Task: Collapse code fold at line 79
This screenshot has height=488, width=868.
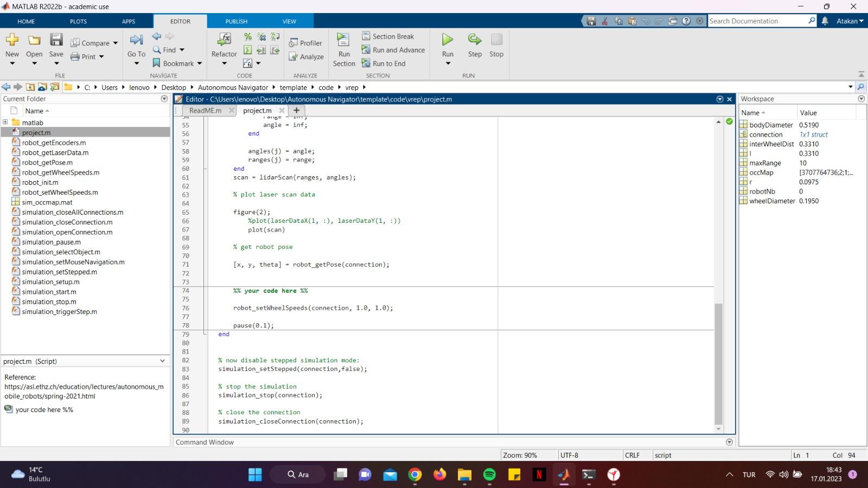Action: click(205, 334)
